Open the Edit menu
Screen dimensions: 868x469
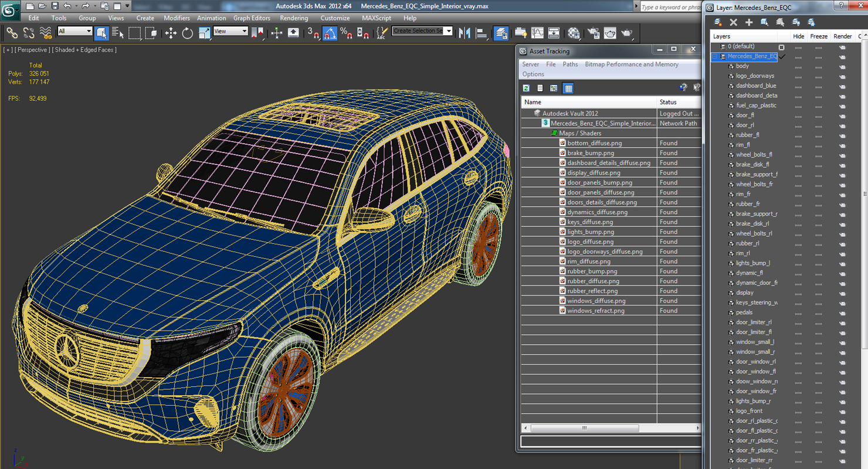tap(33, 18)
